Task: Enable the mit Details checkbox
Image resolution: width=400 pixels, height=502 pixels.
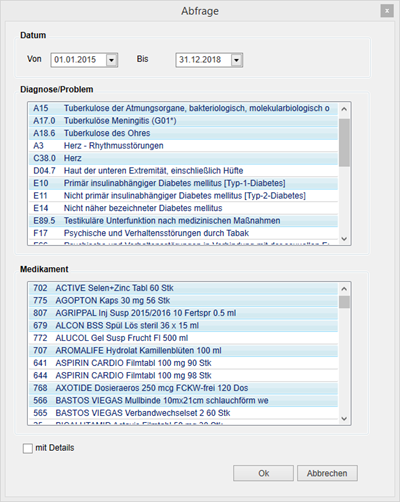Action: tap(28, 448)
